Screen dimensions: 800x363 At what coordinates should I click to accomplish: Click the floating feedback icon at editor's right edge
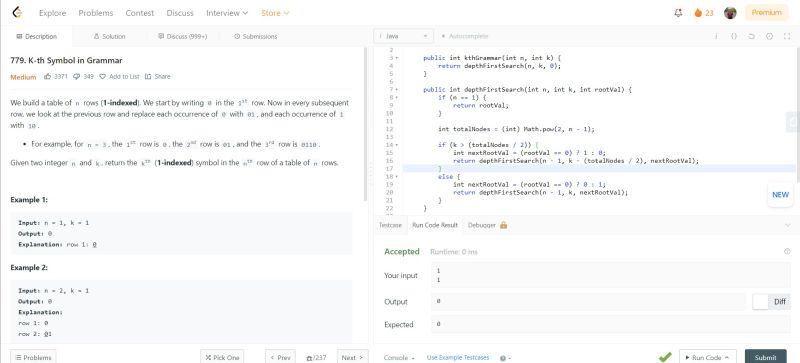[x=794, y=121]
